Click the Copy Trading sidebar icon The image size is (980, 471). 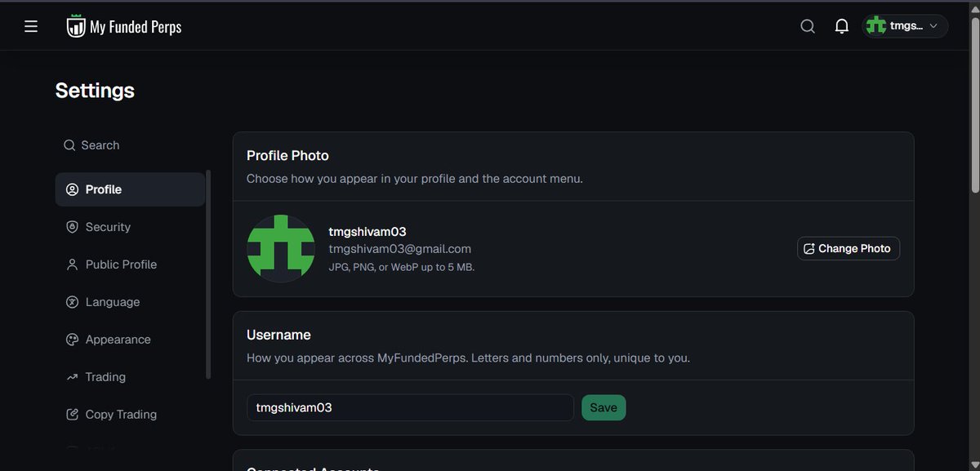coord(71,415)
